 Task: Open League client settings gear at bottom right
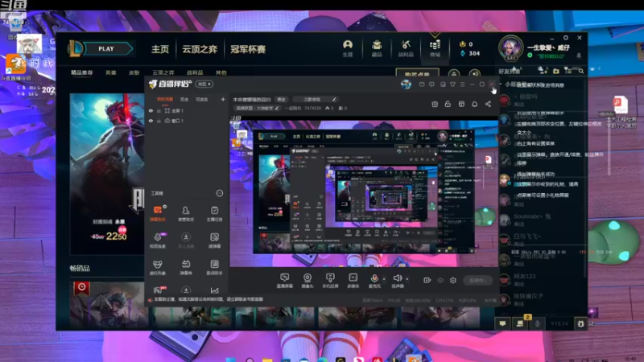pos(580,323)
